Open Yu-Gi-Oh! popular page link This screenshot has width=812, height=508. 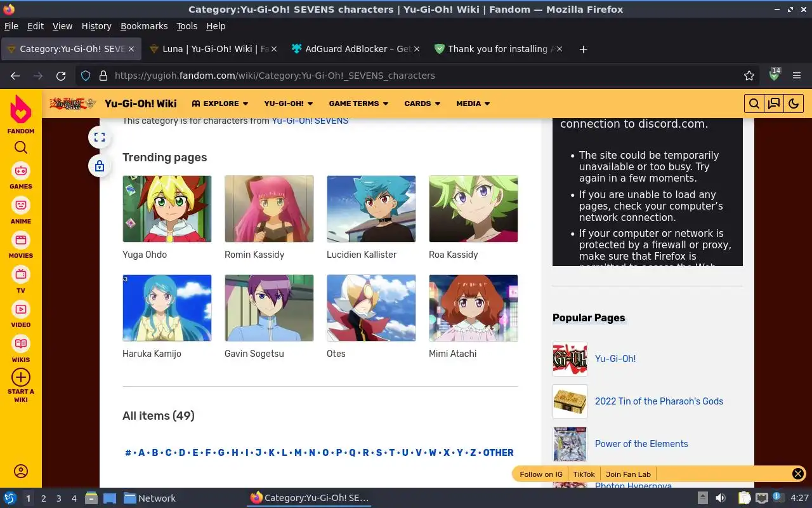click(x=615, y=359)
